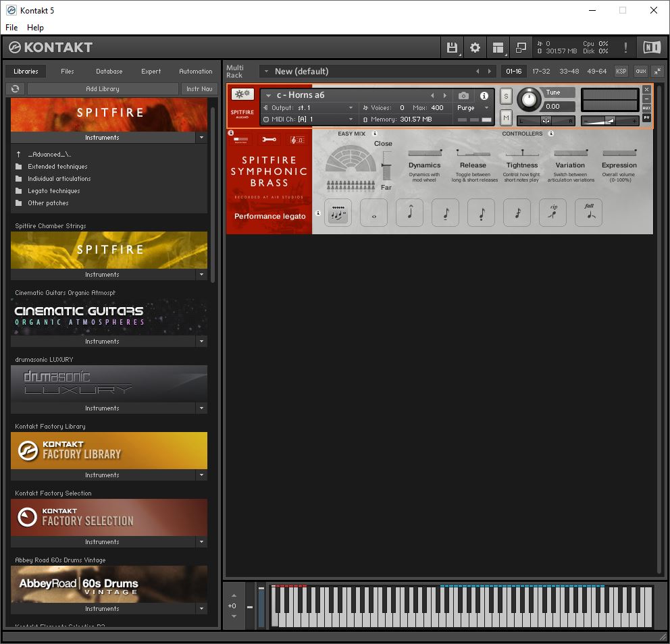Open the workspace layout panel icon
This screenshot has width=670, height=644.
pyautogui.click(x=498, y=47)
